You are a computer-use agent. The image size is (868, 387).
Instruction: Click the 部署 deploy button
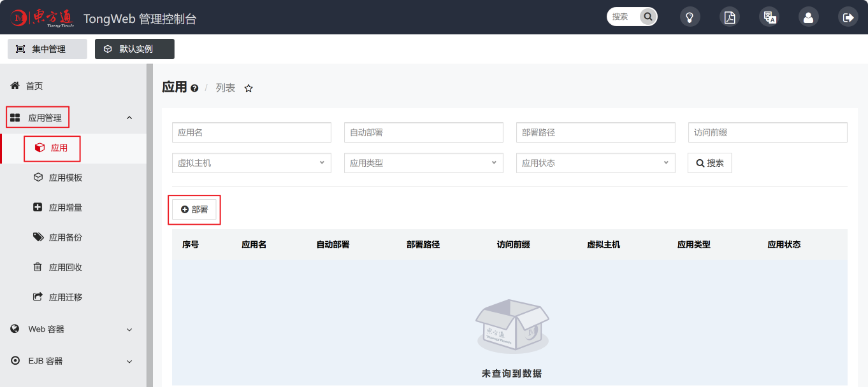[x=194, y=209]
